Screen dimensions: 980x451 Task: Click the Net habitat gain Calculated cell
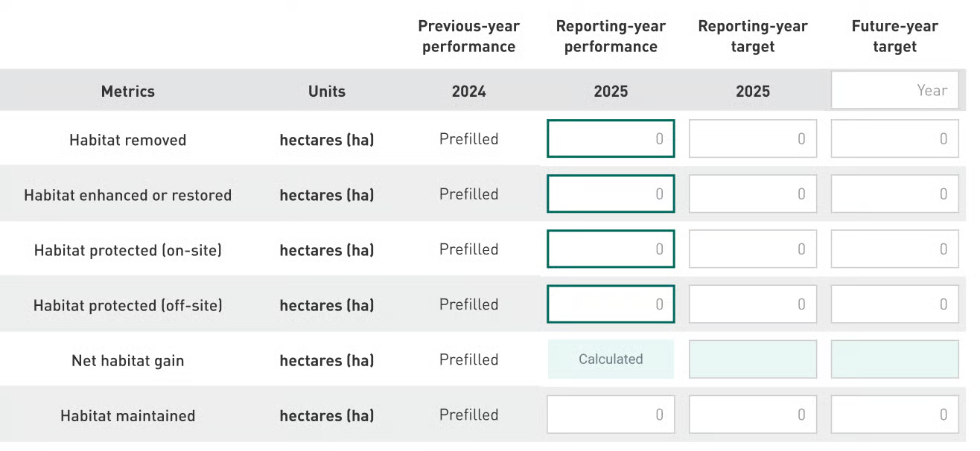[x=611, y=359]
